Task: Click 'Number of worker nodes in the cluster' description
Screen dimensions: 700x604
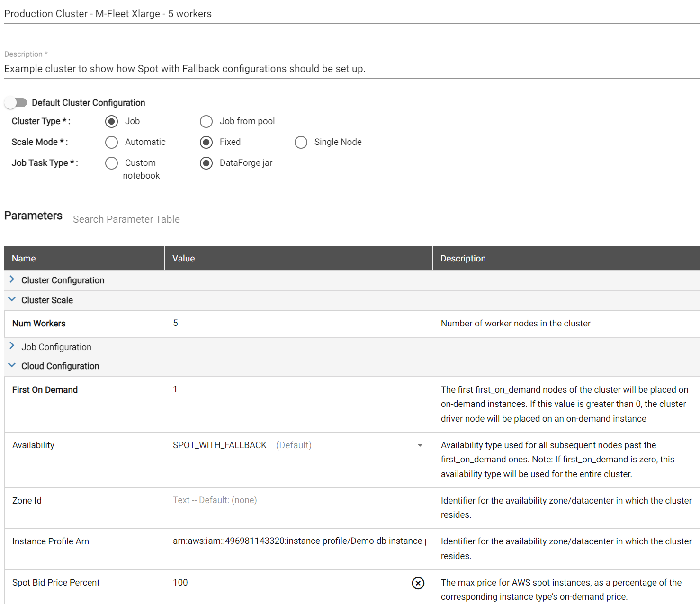Action: point(516,324)
